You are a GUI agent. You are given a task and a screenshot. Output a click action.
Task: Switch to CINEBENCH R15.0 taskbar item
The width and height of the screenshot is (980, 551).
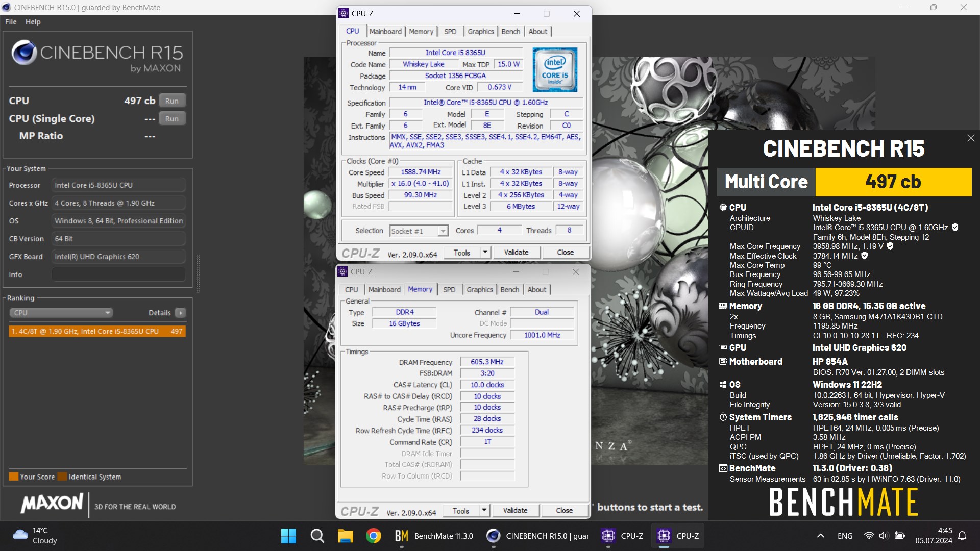point(537,536)
